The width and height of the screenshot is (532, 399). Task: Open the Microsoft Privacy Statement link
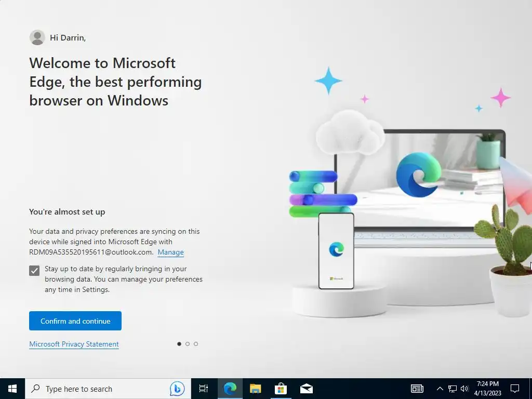coord(74,344)
